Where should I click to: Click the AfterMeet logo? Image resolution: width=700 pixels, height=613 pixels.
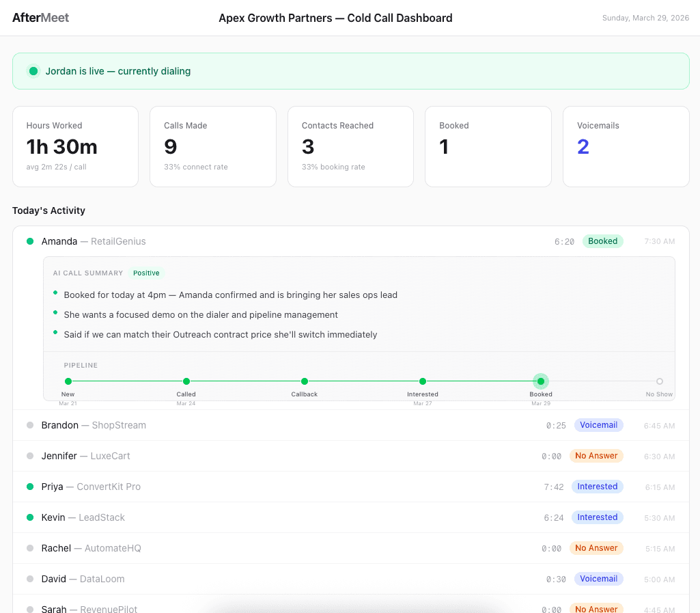coord(40,18)
